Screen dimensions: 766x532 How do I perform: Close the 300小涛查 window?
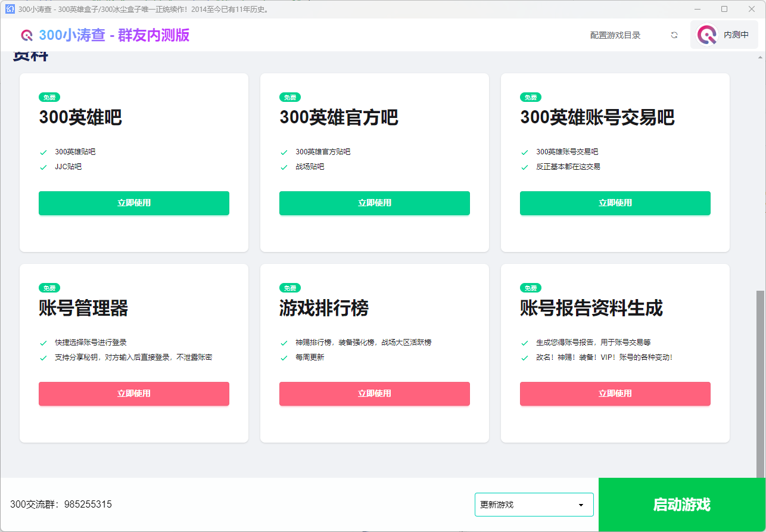[x=752, y=9]
